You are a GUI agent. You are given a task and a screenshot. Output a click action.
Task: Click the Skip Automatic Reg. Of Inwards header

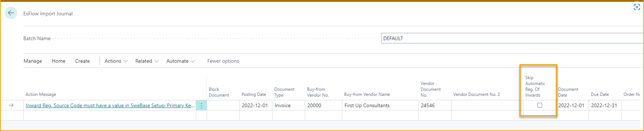pyautogui.click(x=535, y=86)
